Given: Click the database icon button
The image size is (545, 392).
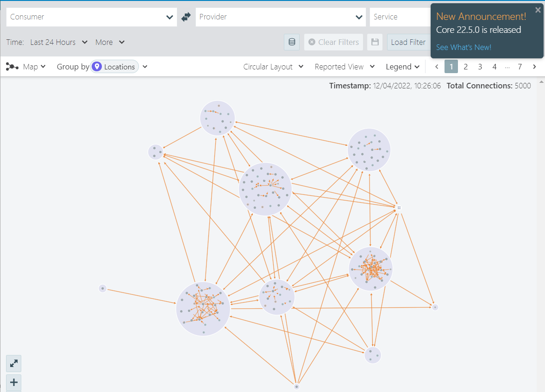Looking at the screenshot, I should pyautogui.click(x=292, y=42).
